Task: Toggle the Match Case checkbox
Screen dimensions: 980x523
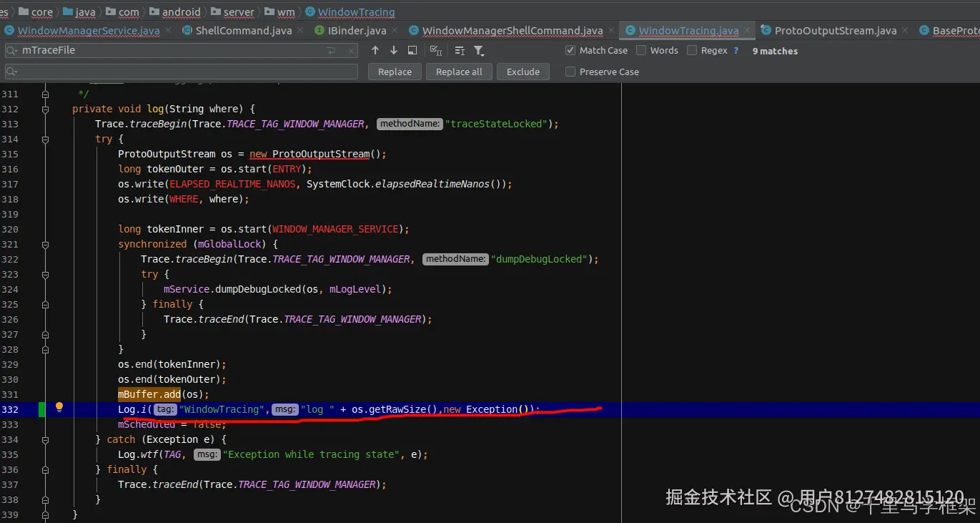Action: click(x=570, y=50)
